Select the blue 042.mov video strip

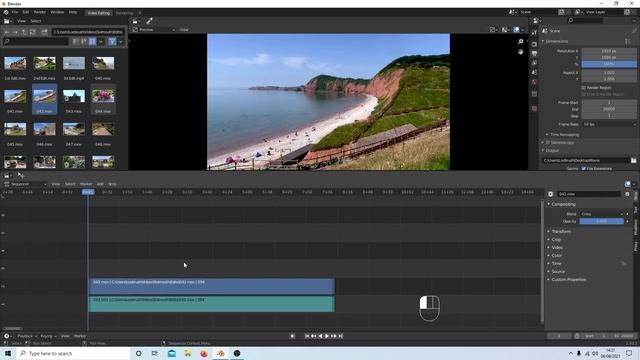coord(211,286)
